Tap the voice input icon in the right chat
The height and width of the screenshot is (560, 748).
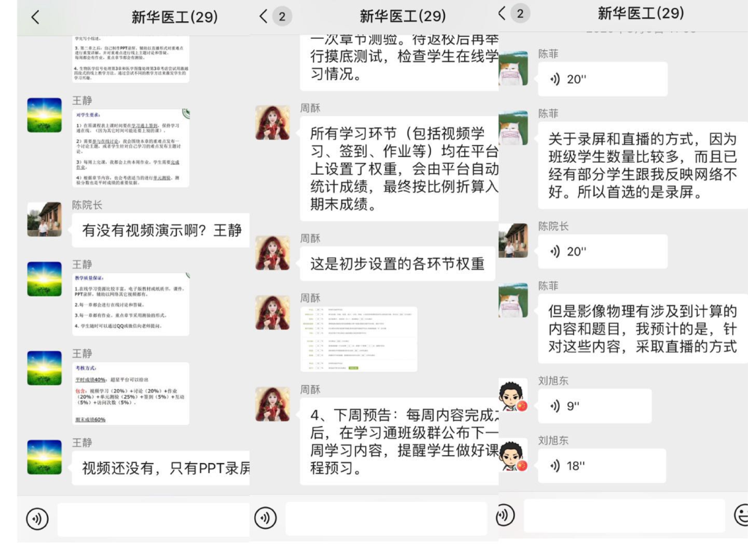point(505,515)
